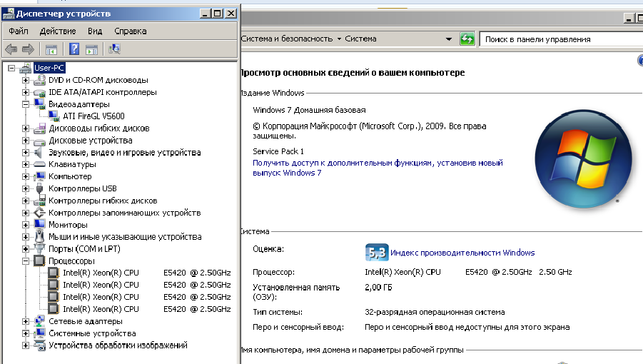Click the green refresh button in Control Panel
The height and width of the screenshot is (364, 643).
tap(467, 39)
